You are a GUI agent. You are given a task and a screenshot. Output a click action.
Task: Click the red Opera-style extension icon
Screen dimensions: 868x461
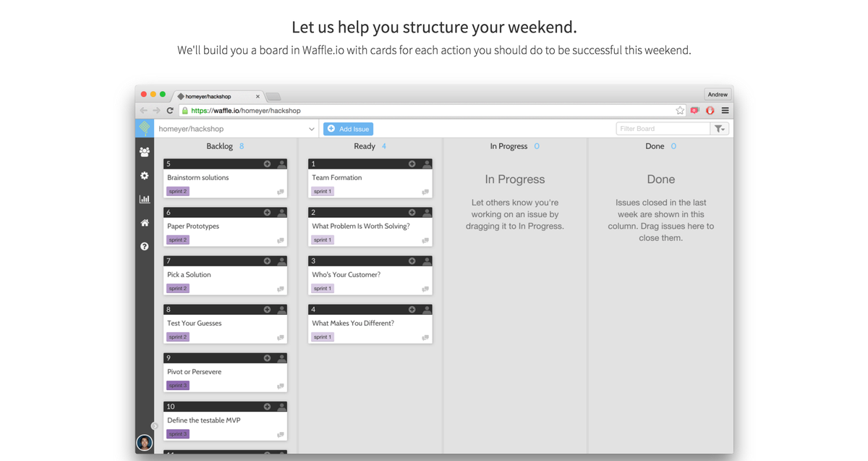[x=710, y=111]
